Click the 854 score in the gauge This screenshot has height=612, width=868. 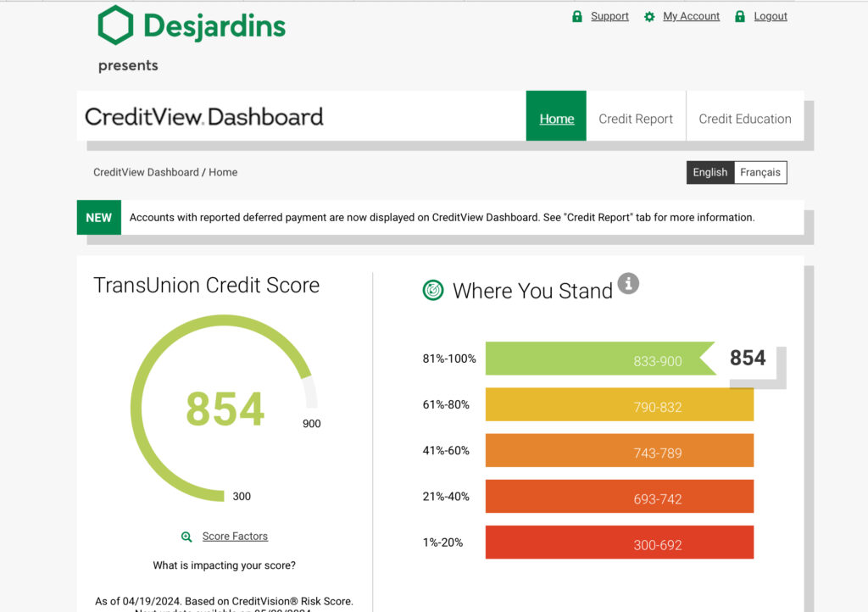pyautogui.click(x=225, y=409)
